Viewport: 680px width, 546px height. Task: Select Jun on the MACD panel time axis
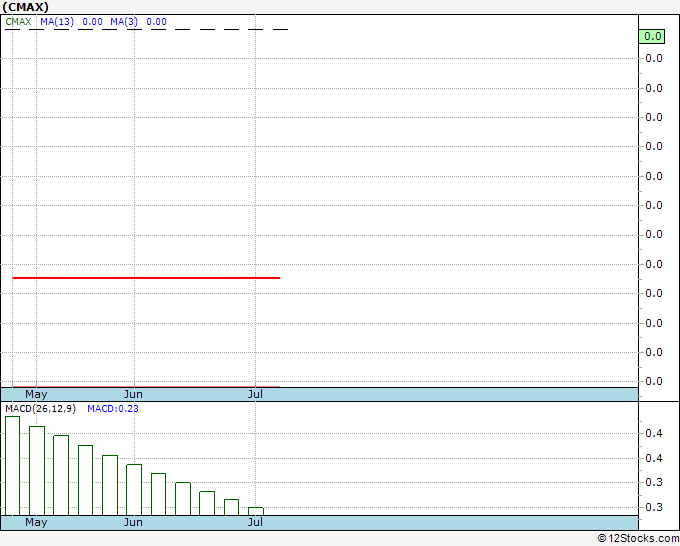click(133, 522)
